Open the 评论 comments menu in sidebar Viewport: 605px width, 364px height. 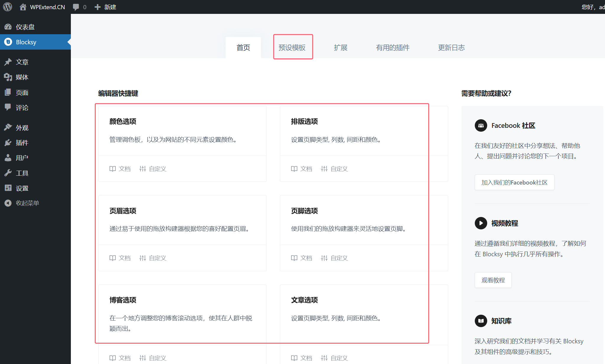click(x=35, y=107)
